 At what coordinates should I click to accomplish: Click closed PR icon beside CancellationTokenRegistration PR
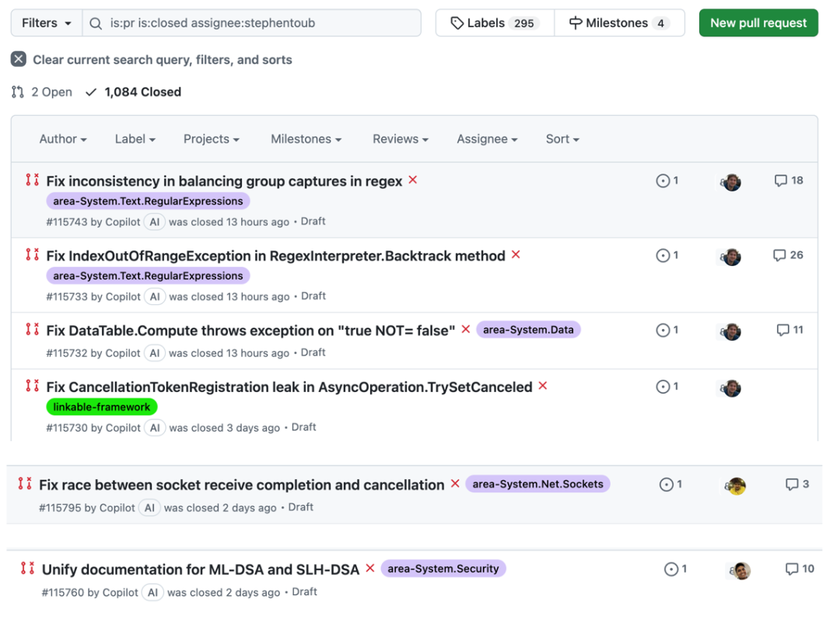coord(32,387)
